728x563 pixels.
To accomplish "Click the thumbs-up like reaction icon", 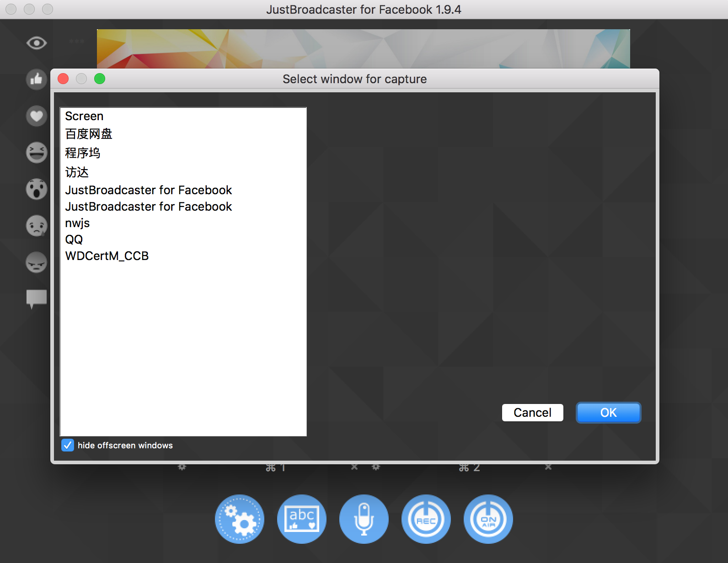I will [37, 80].
